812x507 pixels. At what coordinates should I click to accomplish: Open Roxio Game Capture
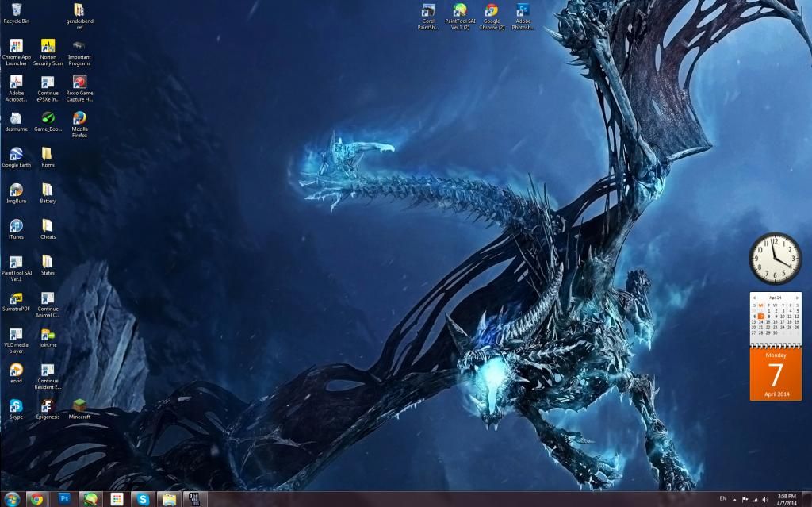[x=79, y=82]
